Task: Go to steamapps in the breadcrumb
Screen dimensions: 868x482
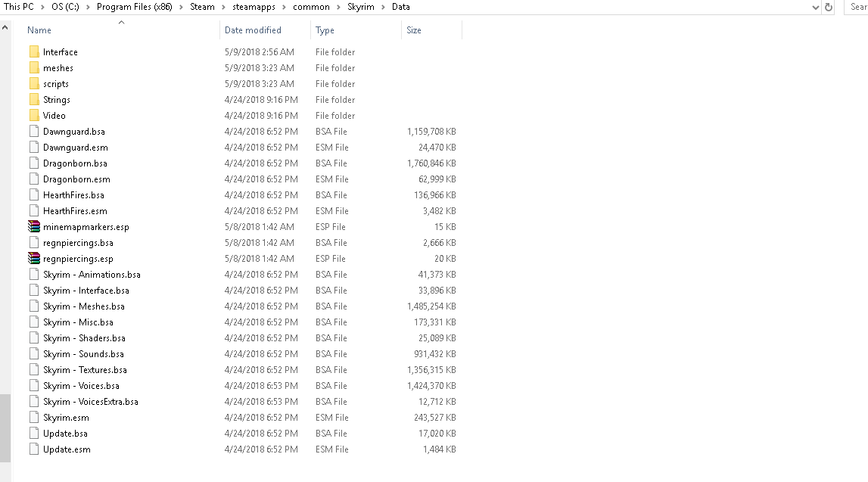Action: click(254, 7)
